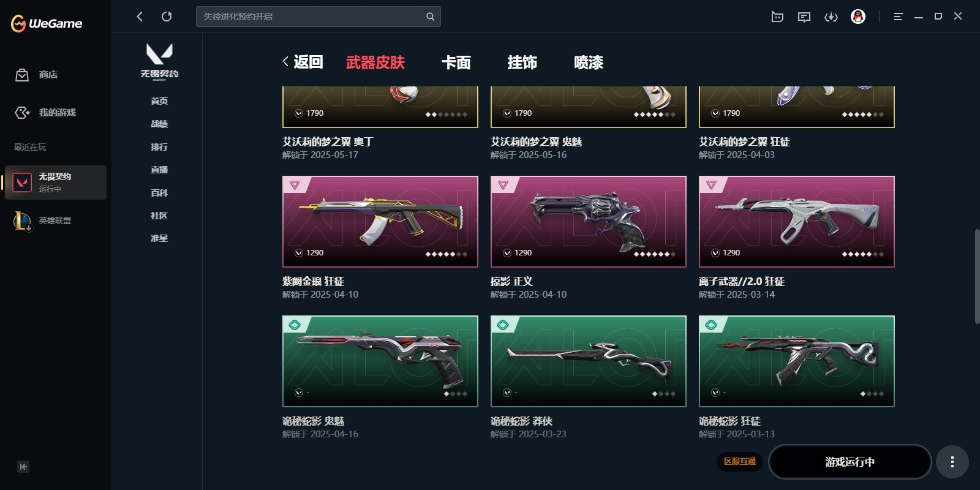Screen dimensions: 980x490
Task: Click the 游戏运行中 button
Action: click(850, 462)
